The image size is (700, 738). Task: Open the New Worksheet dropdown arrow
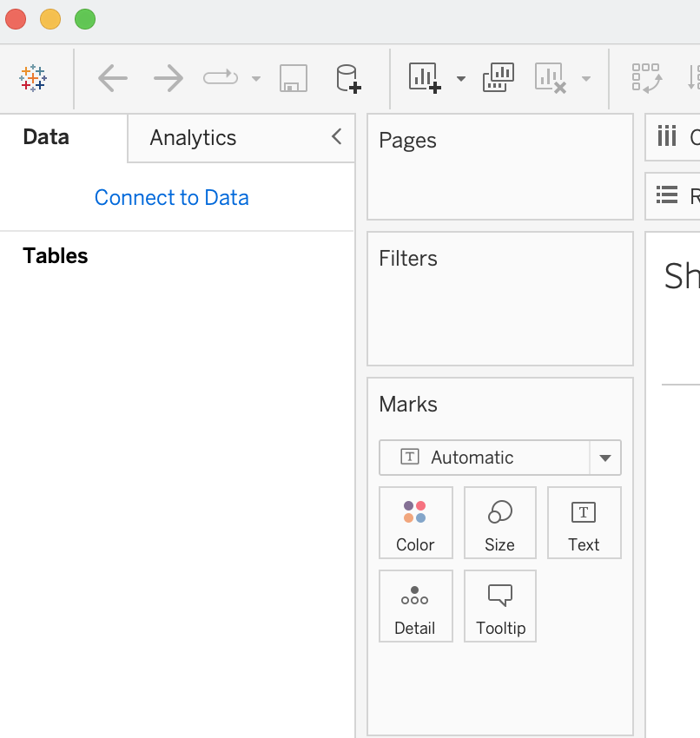point(461,79)
